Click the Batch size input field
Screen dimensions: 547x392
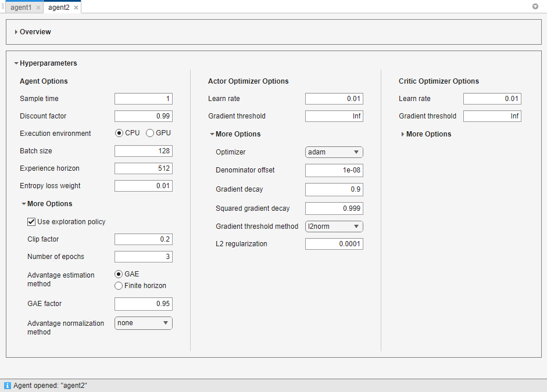point(143,151)
